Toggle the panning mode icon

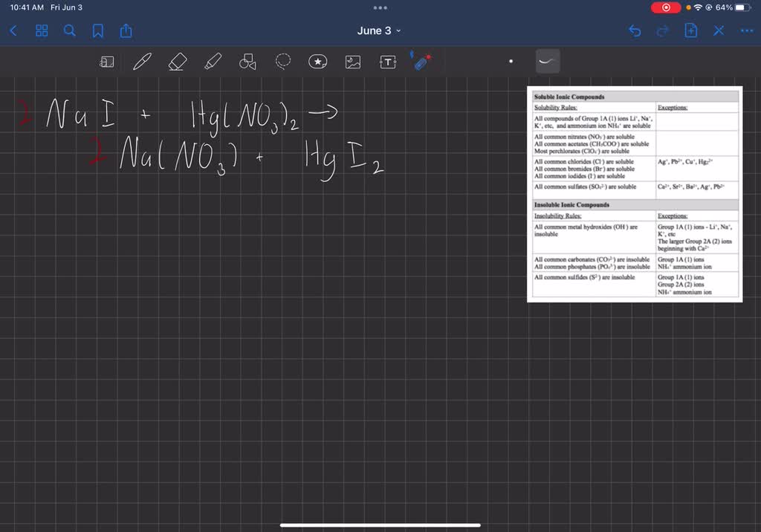(106, 62)
